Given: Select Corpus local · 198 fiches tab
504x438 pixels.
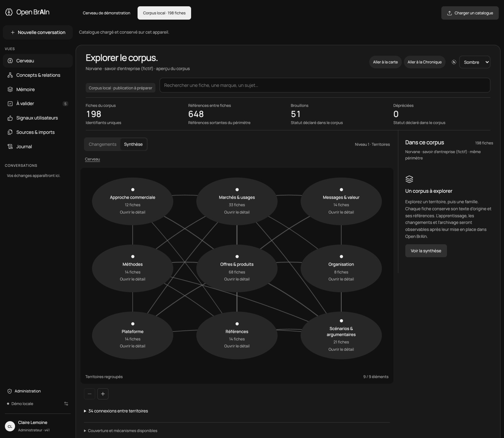Looking at the screenshot, I should coord(164,13).
